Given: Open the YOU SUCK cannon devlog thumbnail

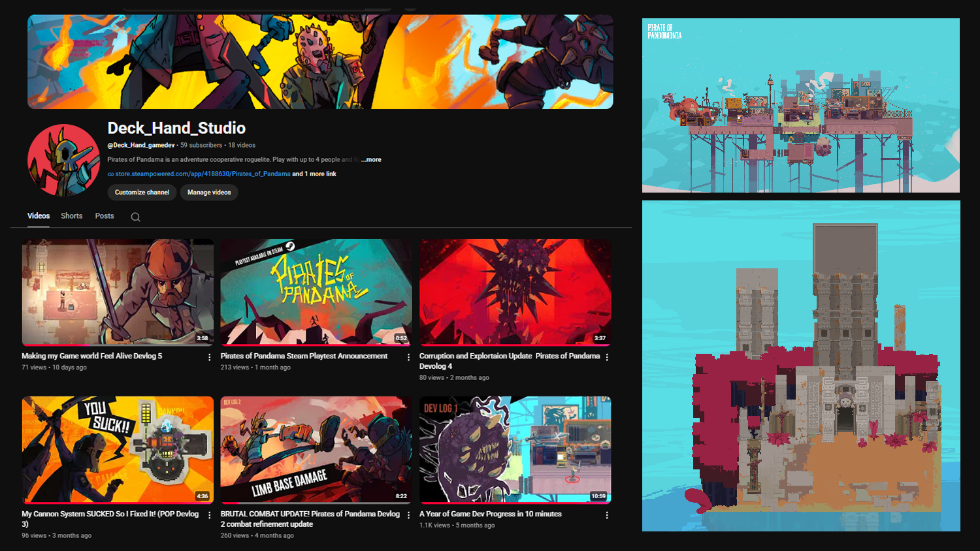Looking at the screenshot, I should 118,450.
